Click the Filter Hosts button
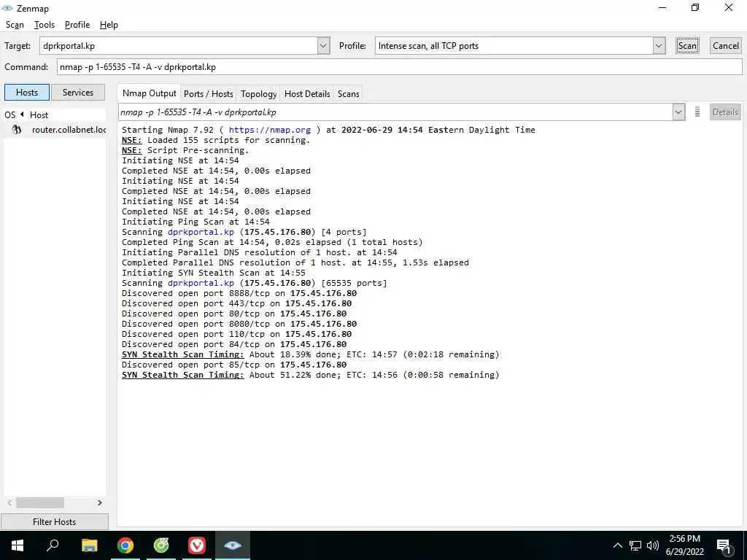 (54, 522)
